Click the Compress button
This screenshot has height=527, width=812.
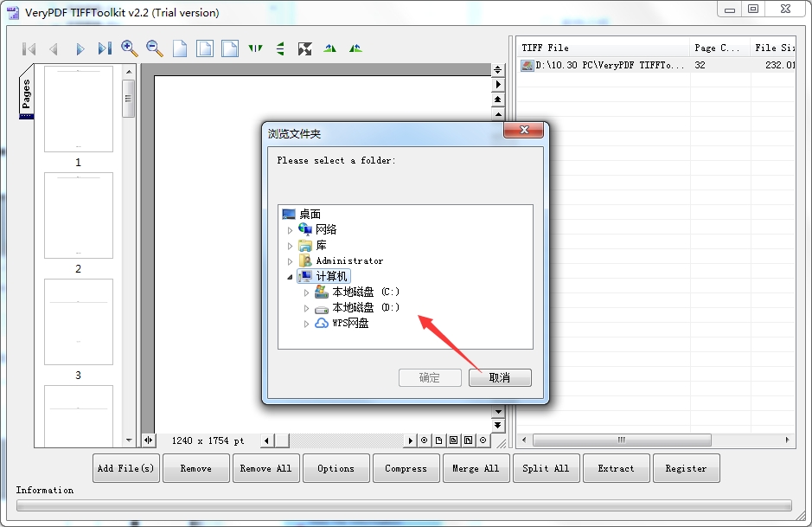pyautogui.click(x=406, y=468)
